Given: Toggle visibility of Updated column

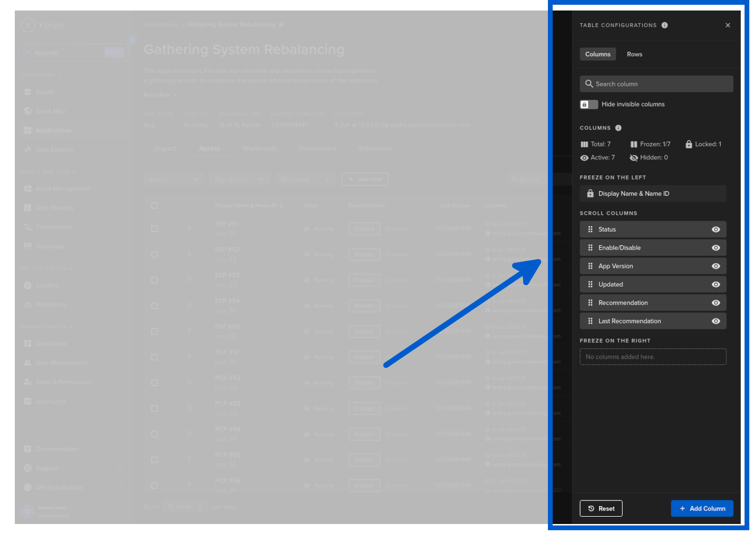Looking at the screenshot, I should (715, 285).
